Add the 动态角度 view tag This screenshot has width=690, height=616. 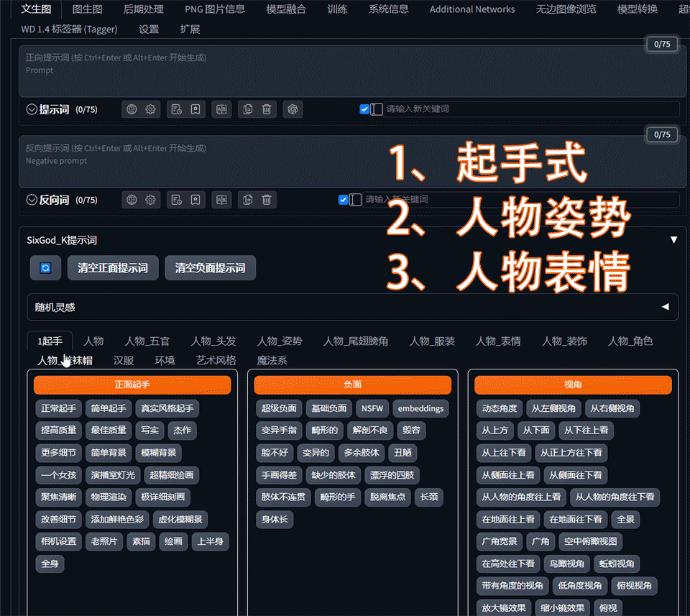[500, 408]
